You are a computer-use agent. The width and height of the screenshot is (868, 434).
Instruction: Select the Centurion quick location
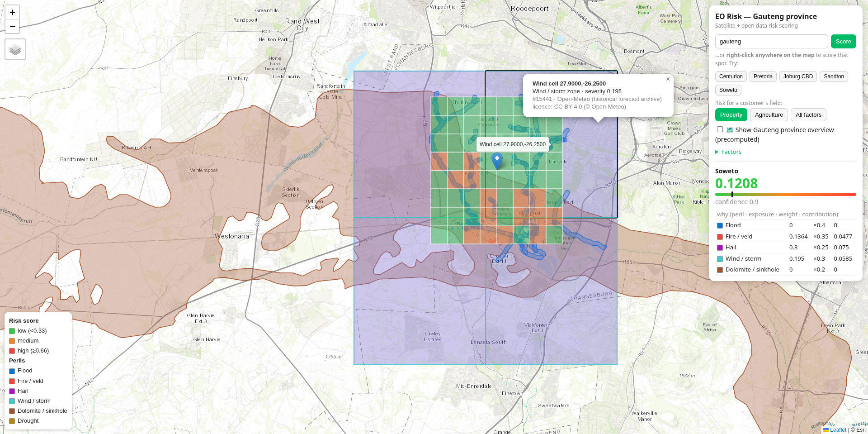pos(731,76)
